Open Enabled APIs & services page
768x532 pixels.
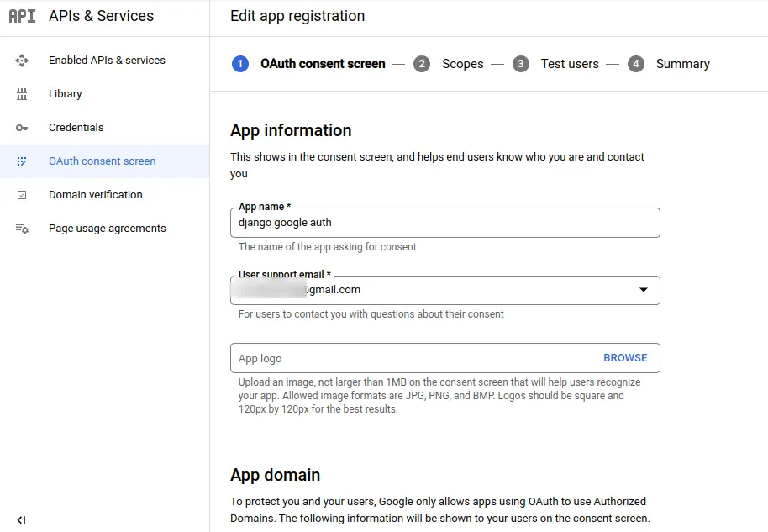(107, 61)
